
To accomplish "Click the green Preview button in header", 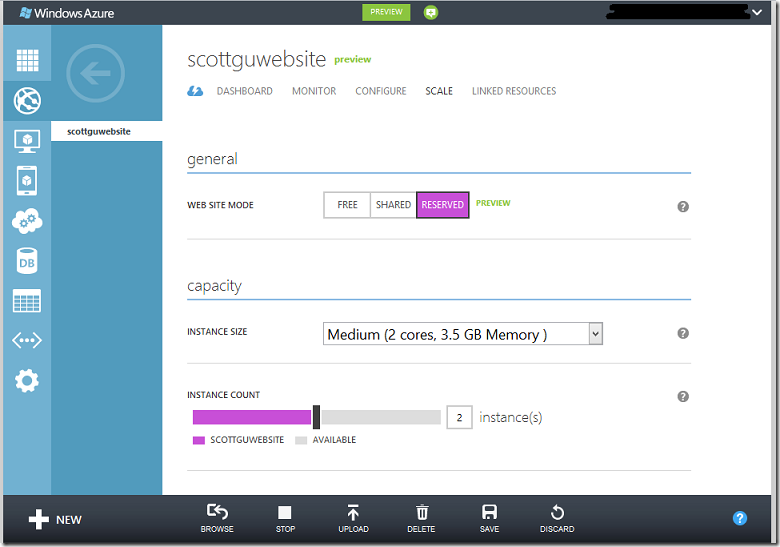I will tap(386, 12).
